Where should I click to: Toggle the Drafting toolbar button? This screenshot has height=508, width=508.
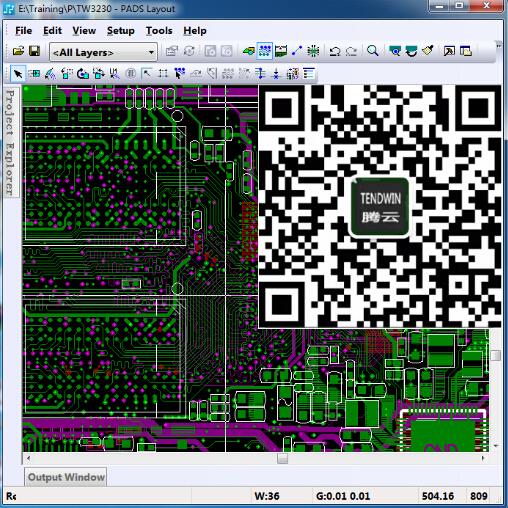249,51
